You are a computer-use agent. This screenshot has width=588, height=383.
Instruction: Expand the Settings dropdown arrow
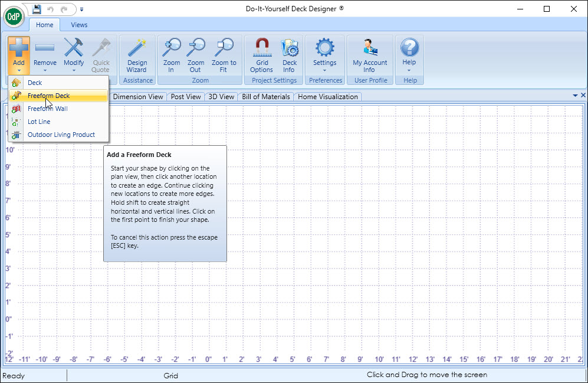pyautogui.click(x=325, y=70)
